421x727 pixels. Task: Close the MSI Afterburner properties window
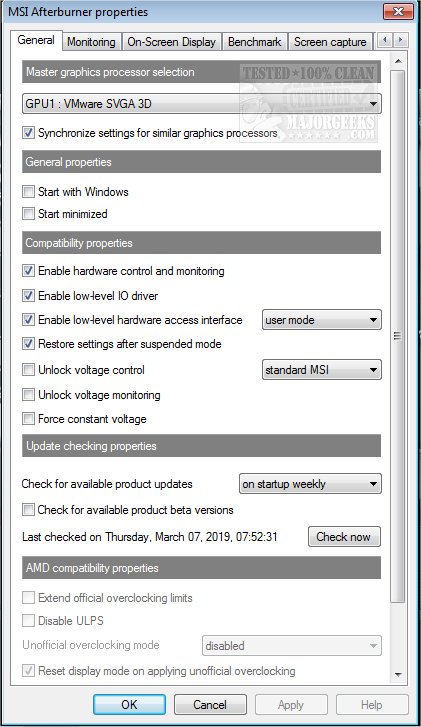[x=398, y=12]
